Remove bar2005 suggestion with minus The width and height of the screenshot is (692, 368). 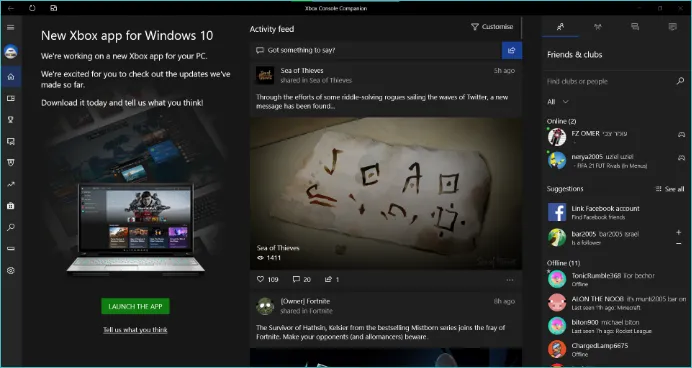pyautogui.click(x=679, y=244)
